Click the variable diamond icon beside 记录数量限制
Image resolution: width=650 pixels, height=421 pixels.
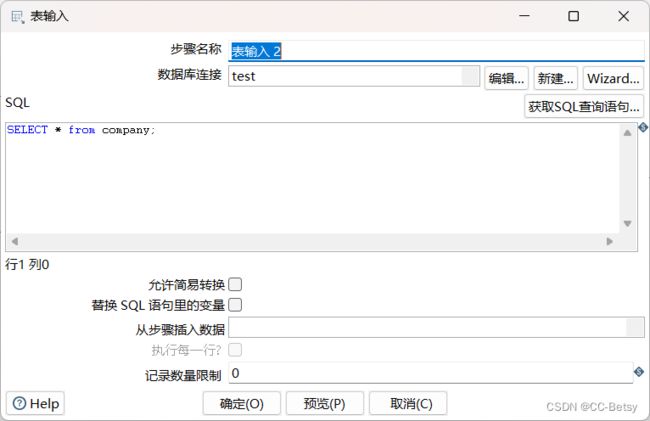pos(639,372)
